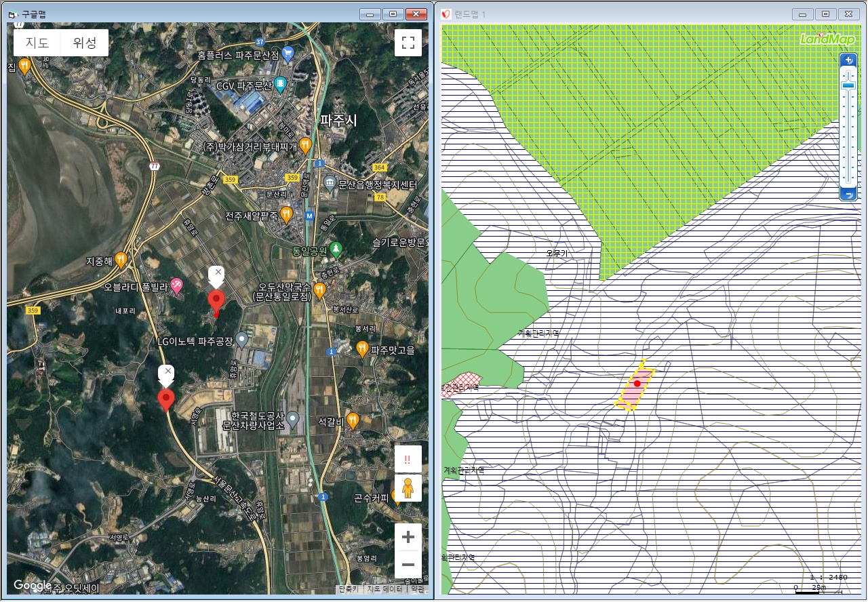Zoom out with Google map minus button
The image size is (868, 602).
[x=408, y=565]
